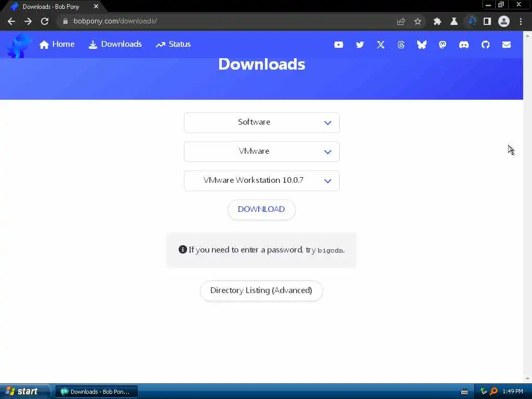Click the DOWNLOAD button
Viewport: 532px width, 399px height.
click(x=261, y=209)
